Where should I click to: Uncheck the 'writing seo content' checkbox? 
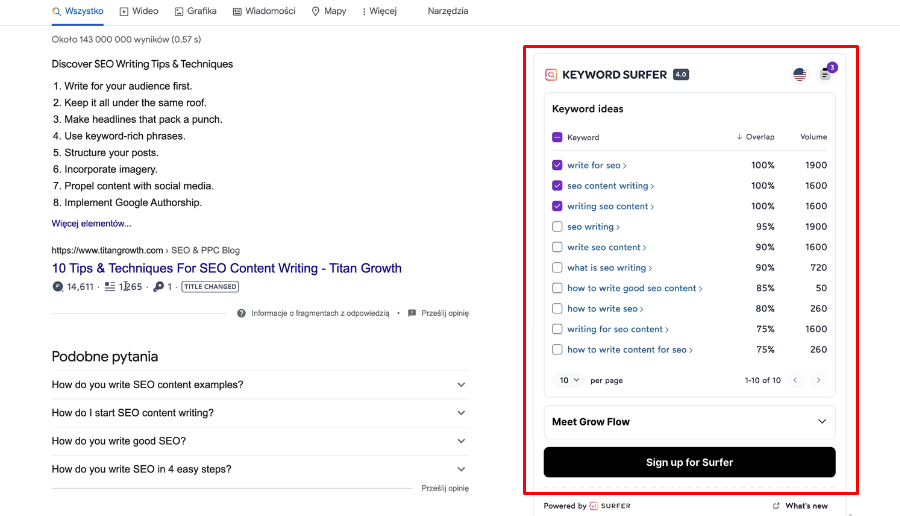point(557,206)
